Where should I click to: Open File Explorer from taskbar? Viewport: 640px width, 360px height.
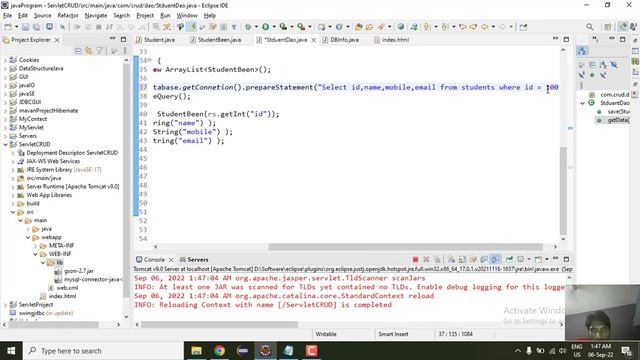197,351
